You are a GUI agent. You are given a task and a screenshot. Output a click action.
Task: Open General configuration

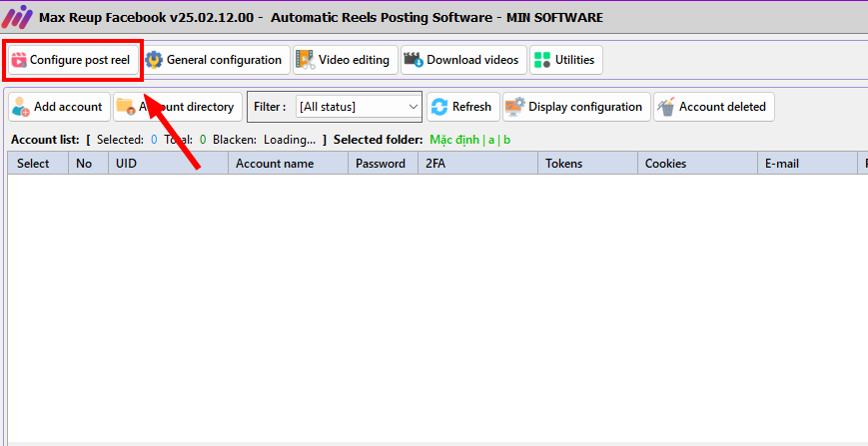[x=216, y=60]
